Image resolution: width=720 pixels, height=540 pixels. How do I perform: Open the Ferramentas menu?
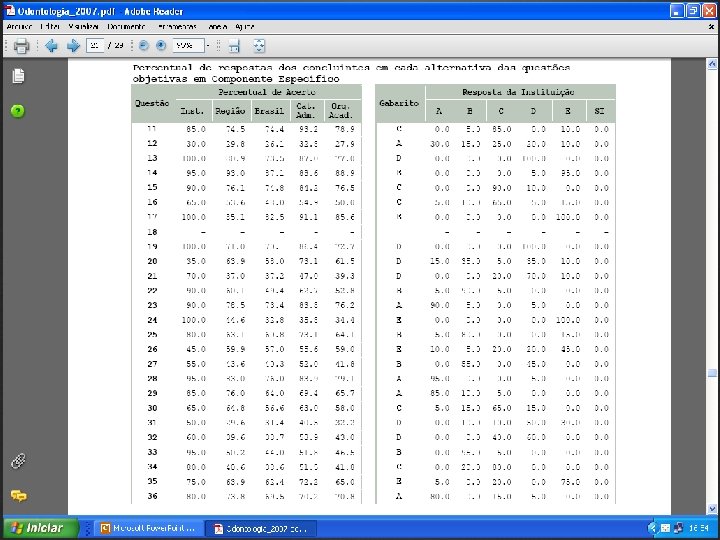point(177,27)
